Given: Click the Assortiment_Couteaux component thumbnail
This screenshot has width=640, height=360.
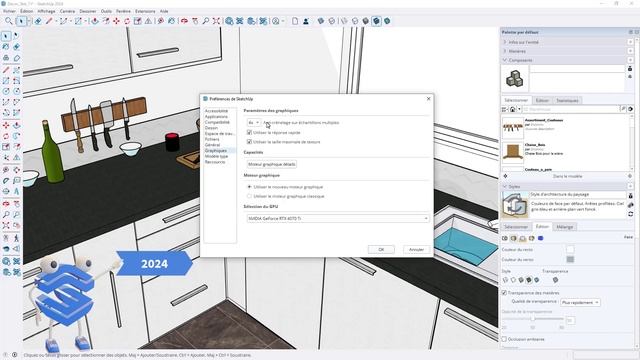Looking at the screenshot, I should point(513,128).
